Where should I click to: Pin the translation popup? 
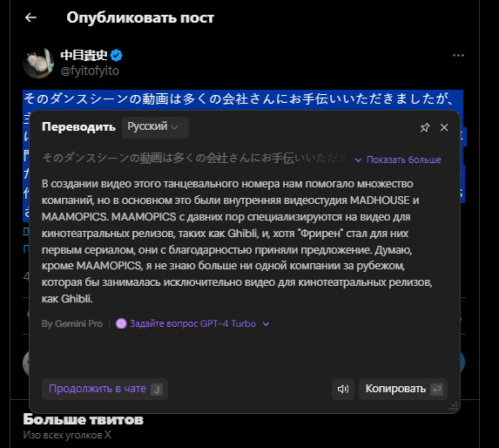425,127
